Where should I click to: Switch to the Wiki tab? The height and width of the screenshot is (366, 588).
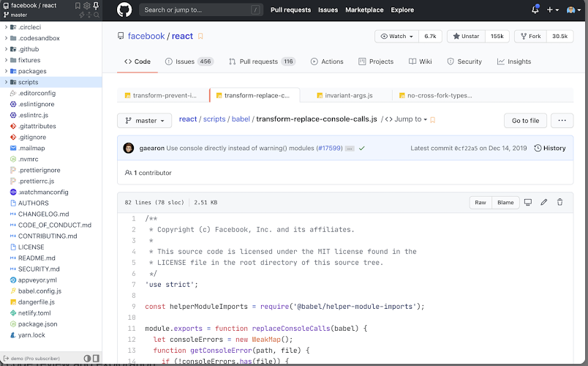tap(421, 61)
